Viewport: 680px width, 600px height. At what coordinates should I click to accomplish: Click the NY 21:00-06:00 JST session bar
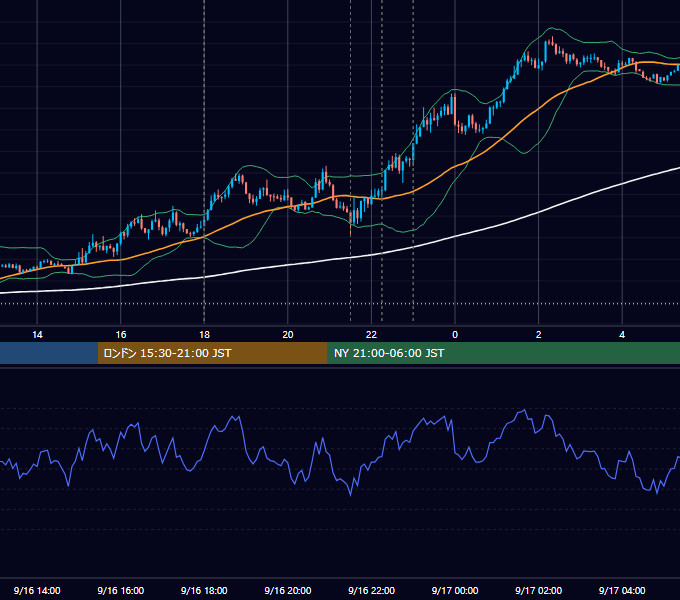click(503, 353)
